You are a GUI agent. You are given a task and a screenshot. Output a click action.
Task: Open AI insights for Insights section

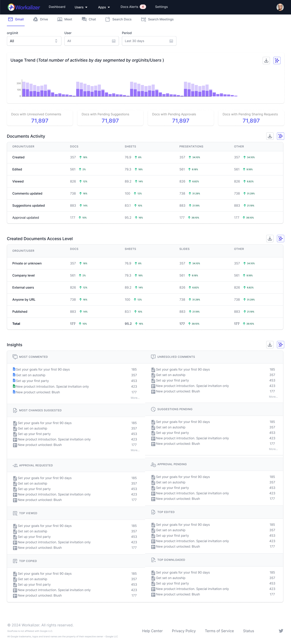(281, 344)
